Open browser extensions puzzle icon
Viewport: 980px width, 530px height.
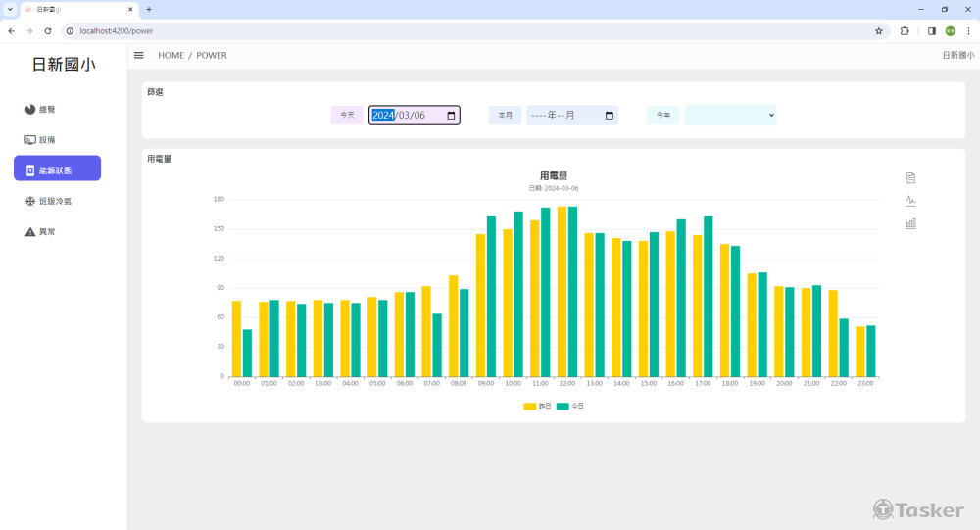click(905, 31)
